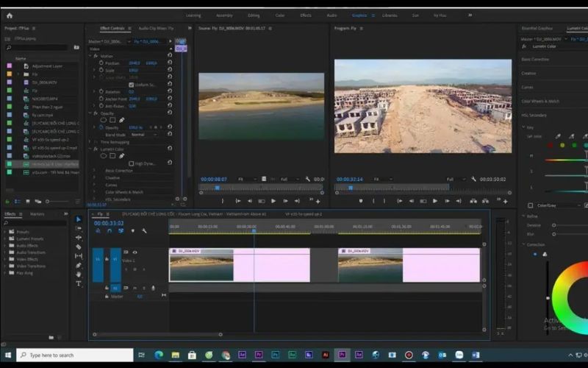Select the Pen tool in toolbar

(x=79, y=265)
